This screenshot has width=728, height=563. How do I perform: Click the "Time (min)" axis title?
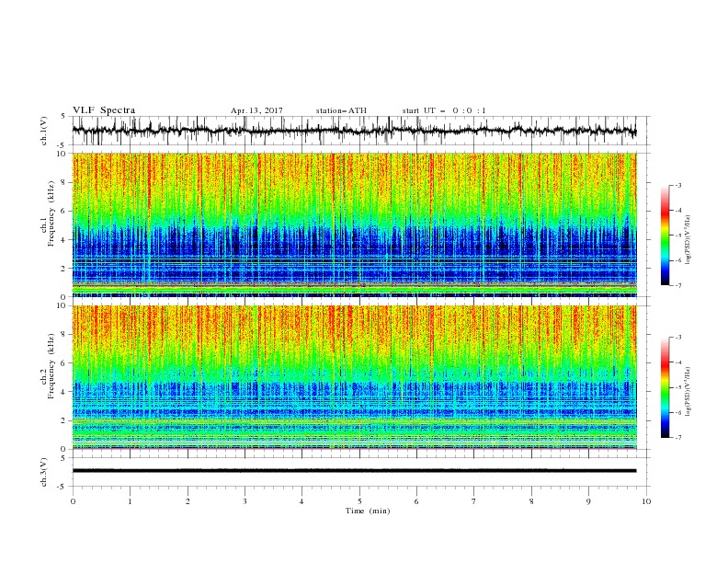368,511
